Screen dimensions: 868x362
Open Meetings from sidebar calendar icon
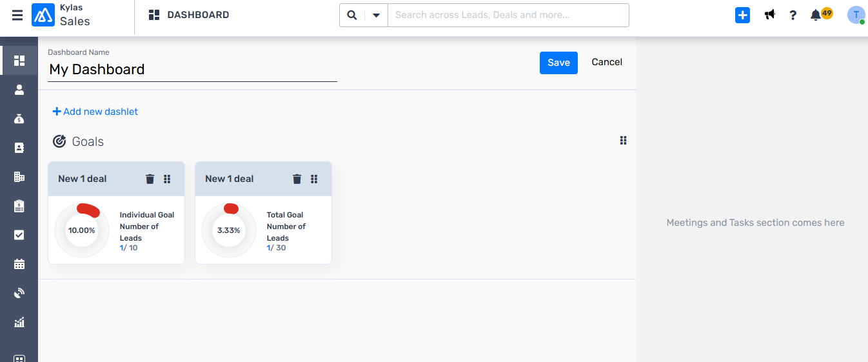tap(19, 264)
